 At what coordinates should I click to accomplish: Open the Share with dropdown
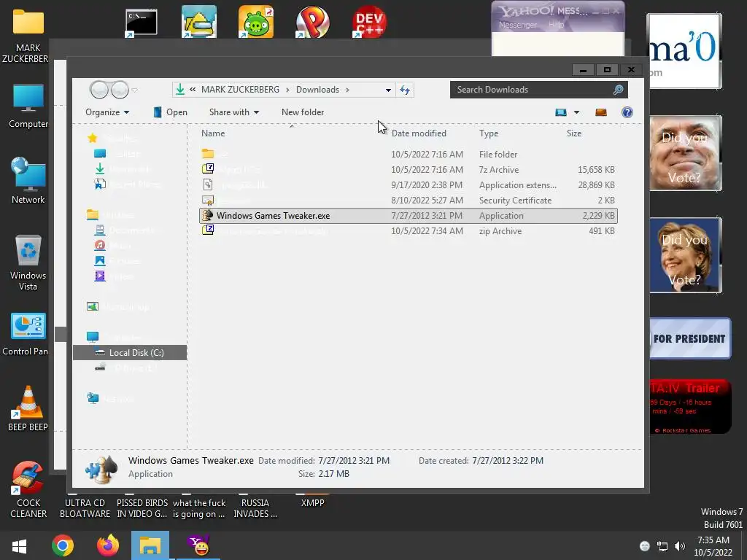point(234,112)
